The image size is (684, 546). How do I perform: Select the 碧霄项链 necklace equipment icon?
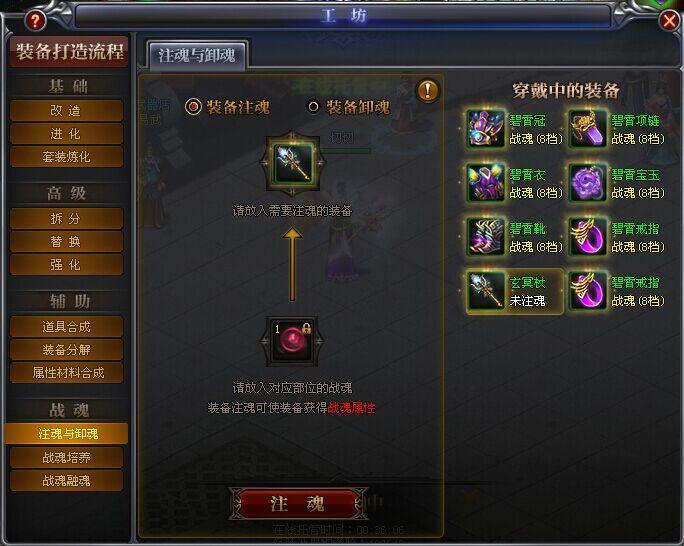click(588, 129)
